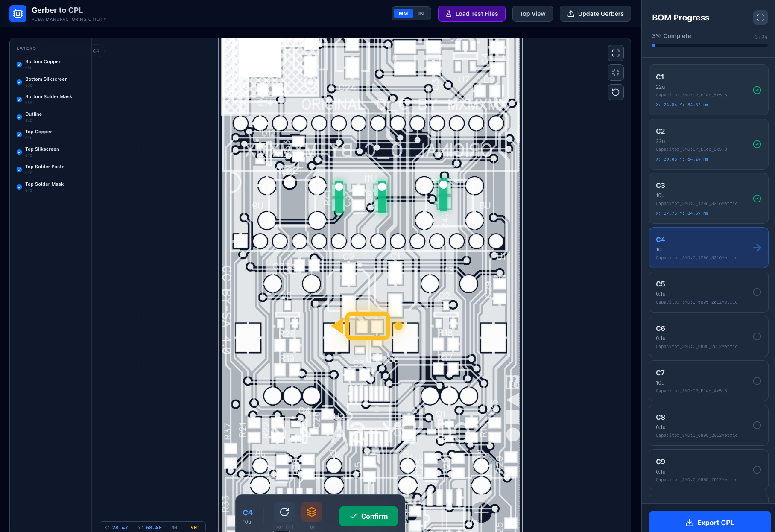Expand the board view with the maximize icon

tap(615, 53)
